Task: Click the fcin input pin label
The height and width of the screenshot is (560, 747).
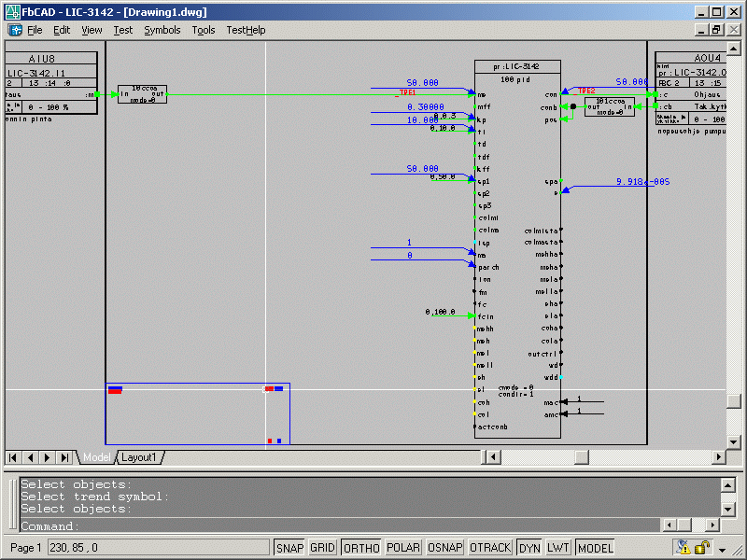Action: tap(486, 316)
